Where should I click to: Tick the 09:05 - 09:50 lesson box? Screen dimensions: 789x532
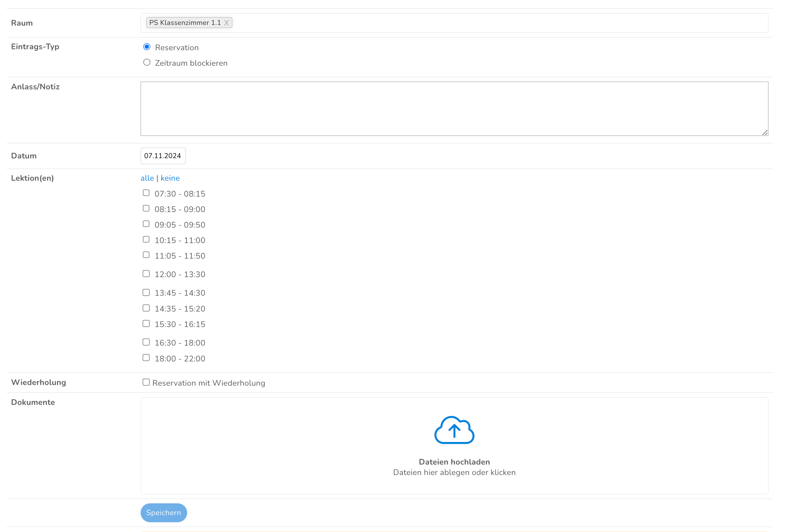pos(146,224)
